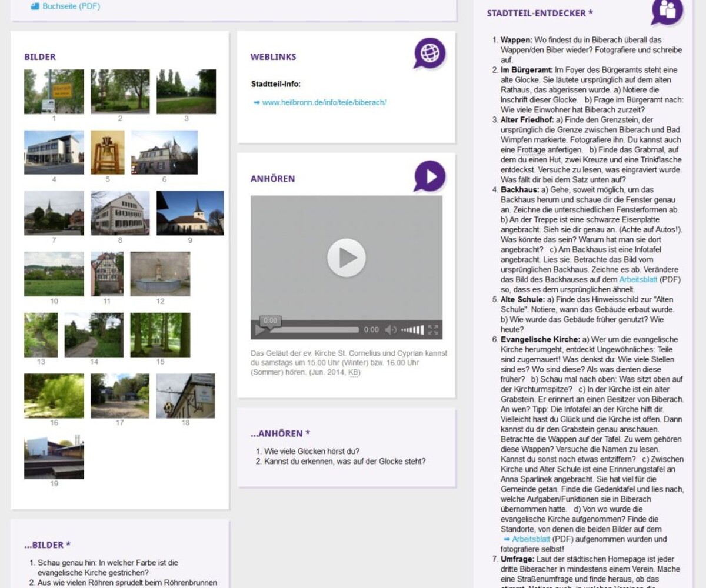Click the PDF book icon beside Buchseite

coord(35,6)
